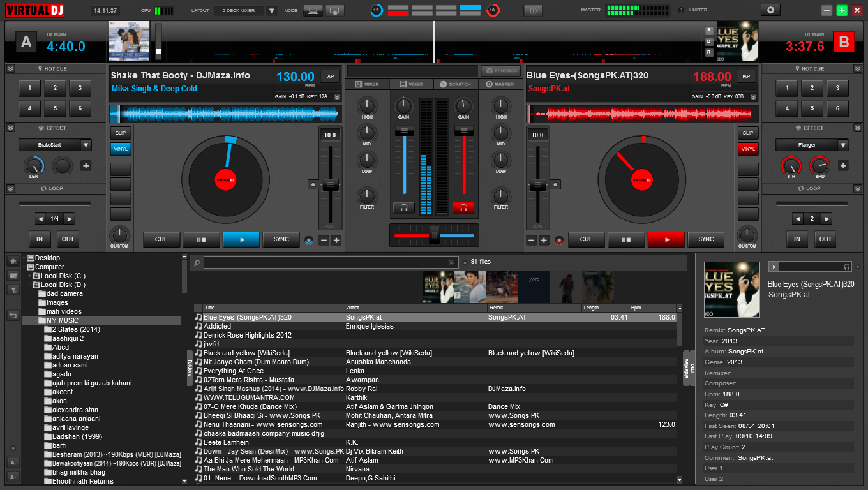
Task: Click the headphone preview icon in info panel
Action: click(x=847, y=267)
